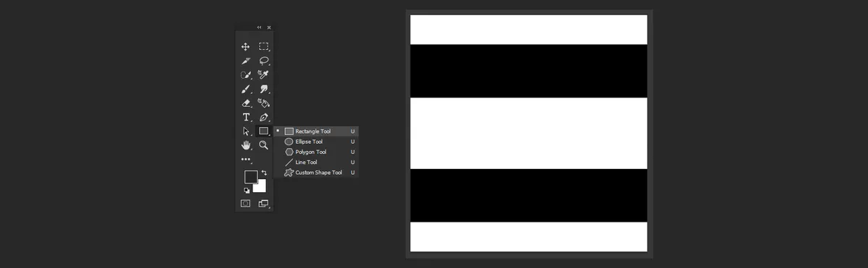
Task: Select the Rectangular Marquee tool
Action: 264,46
